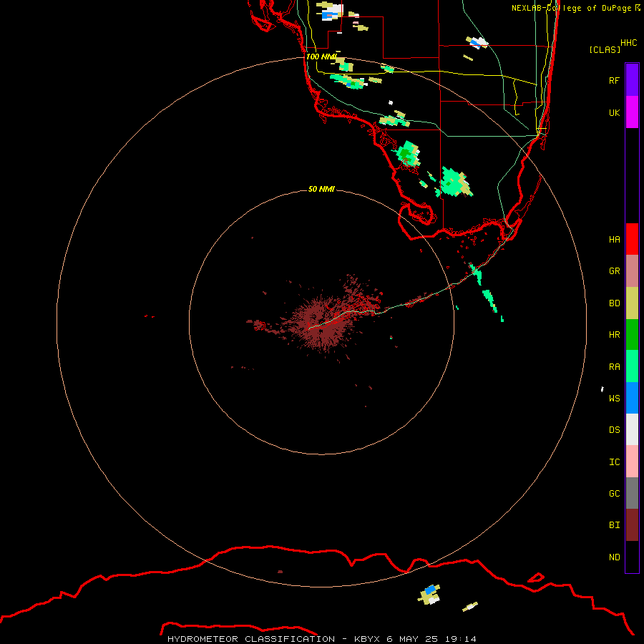Click the WS blue legend swatch
This screenshot has height=644, width=644.
tap(632, 398)
